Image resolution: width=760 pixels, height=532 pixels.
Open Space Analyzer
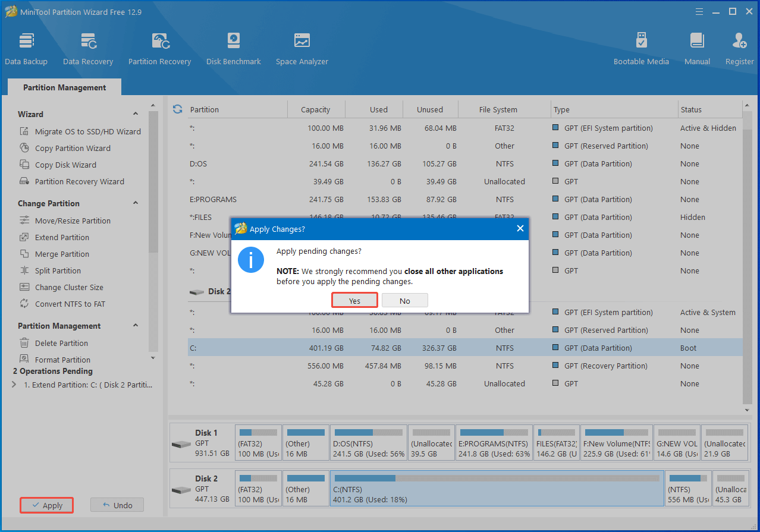point(302,49)
